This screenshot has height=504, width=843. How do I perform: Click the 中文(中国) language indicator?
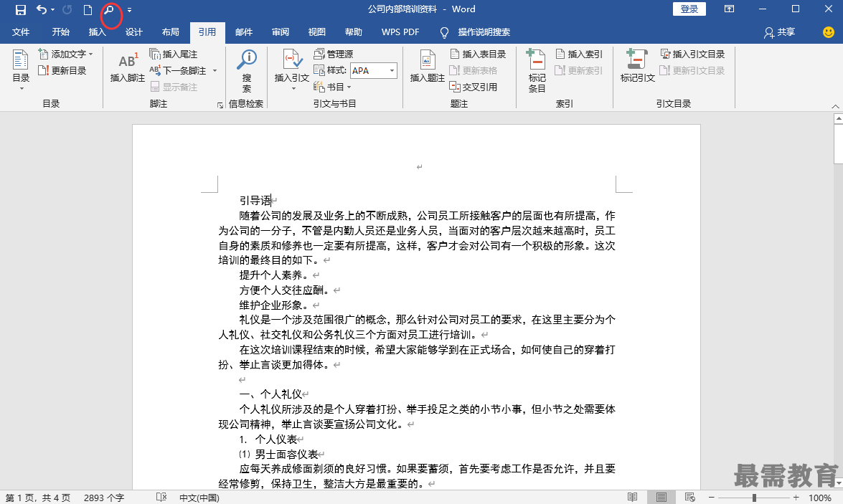coord(199,498)
